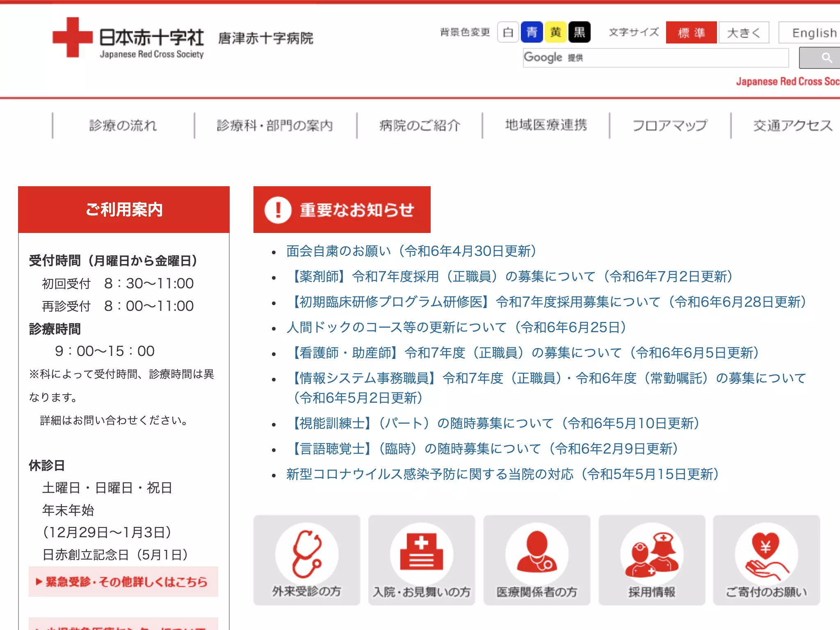Image resolution: width=840 pixels, height=630 pixels.
Task: Open the 診療科・部門の案内 menu item
Action: click(275, 126)
